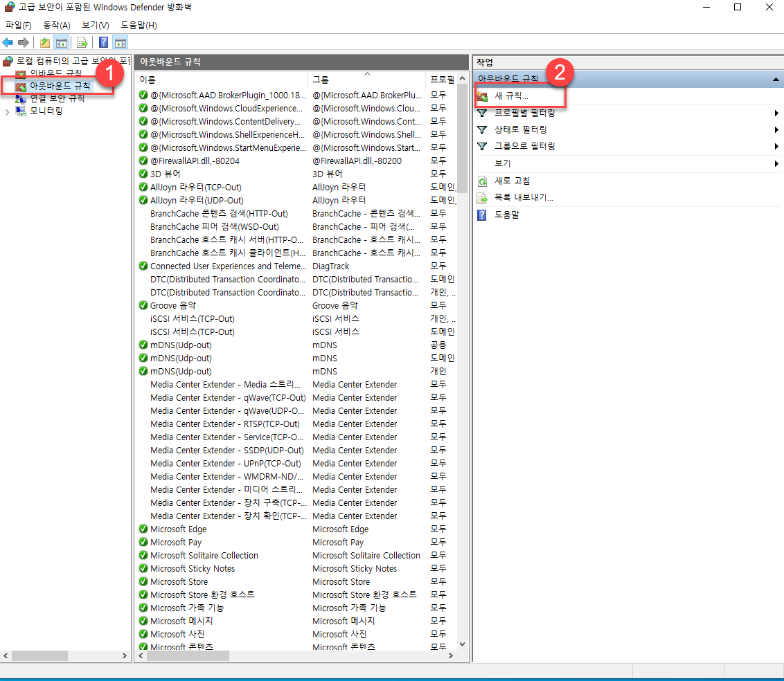Click 목록 내보내기... action
This screenshot has width=784, height=681.
coord(524,198)
